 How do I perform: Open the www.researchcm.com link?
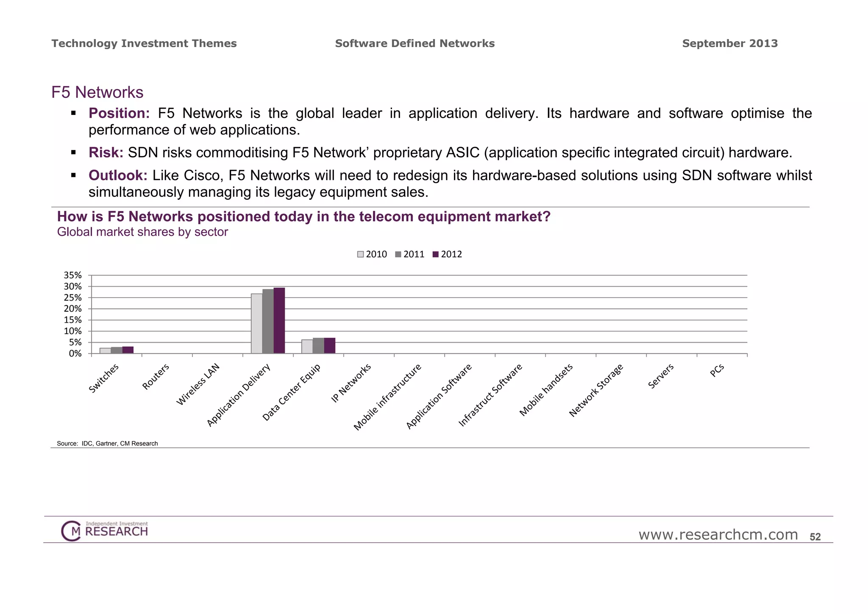(718, 535)
